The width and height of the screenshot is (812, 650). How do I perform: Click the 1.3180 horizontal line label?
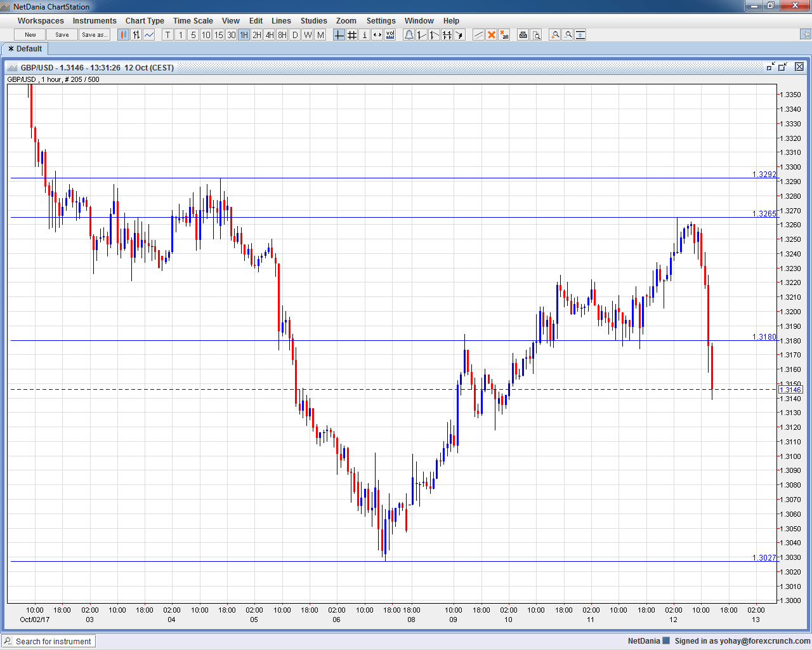[764, 336]
